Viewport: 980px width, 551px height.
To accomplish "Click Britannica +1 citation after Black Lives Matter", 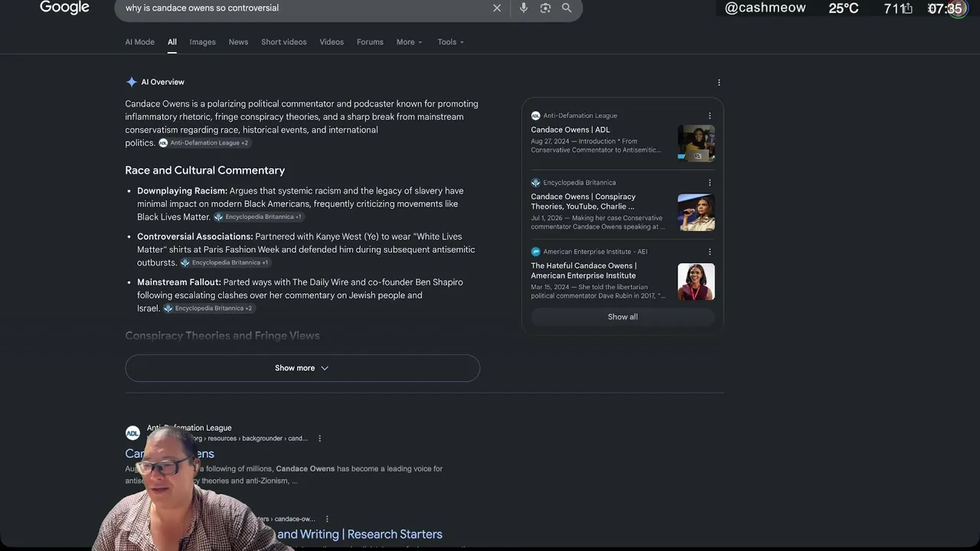I will [x=258, y=217].
